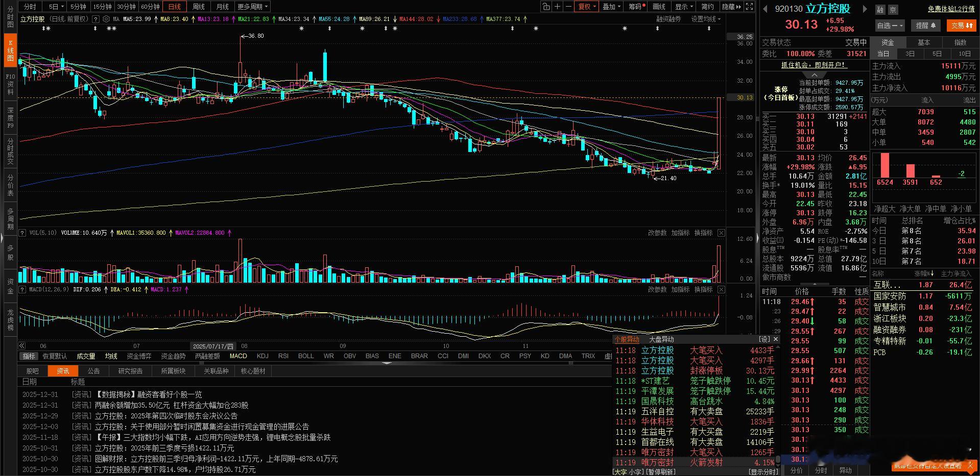Click the 提醒 alert button

[925, 25]
